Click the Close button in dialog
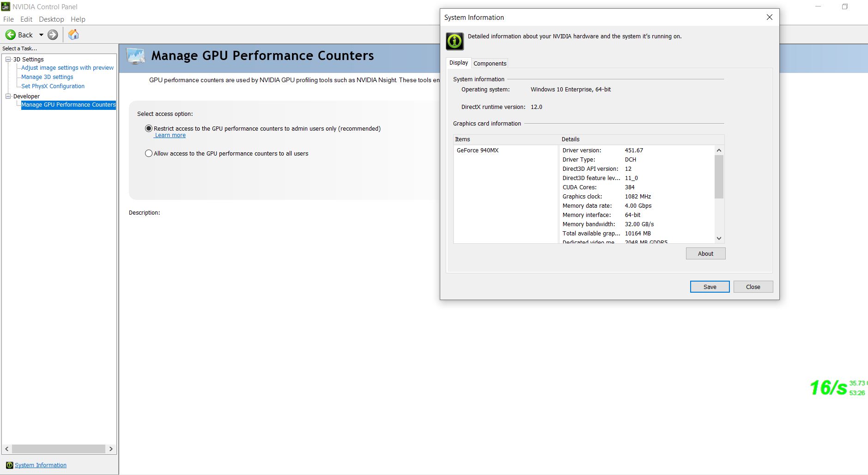The image size is (868, 475). 753,287
